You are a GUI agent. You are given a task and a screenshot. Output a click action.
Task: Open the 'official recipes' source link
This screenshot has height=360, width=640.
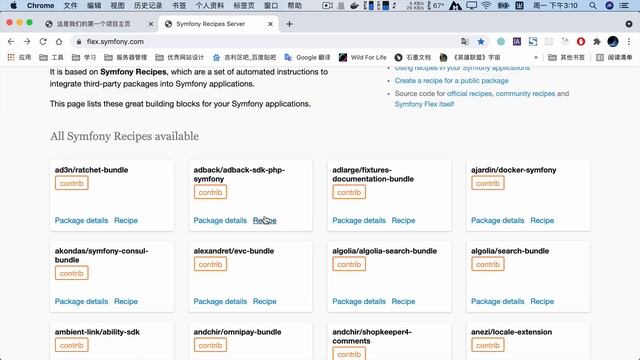coord(469,93)
